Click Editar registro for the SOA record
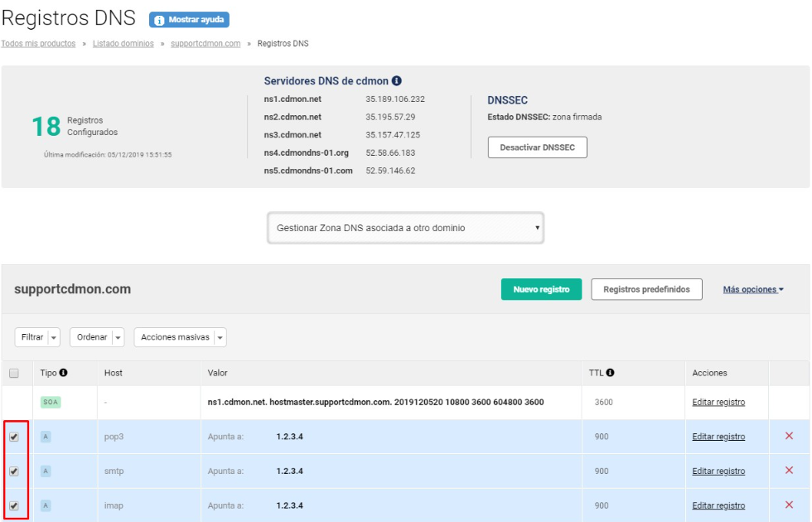 pos(718,402)
